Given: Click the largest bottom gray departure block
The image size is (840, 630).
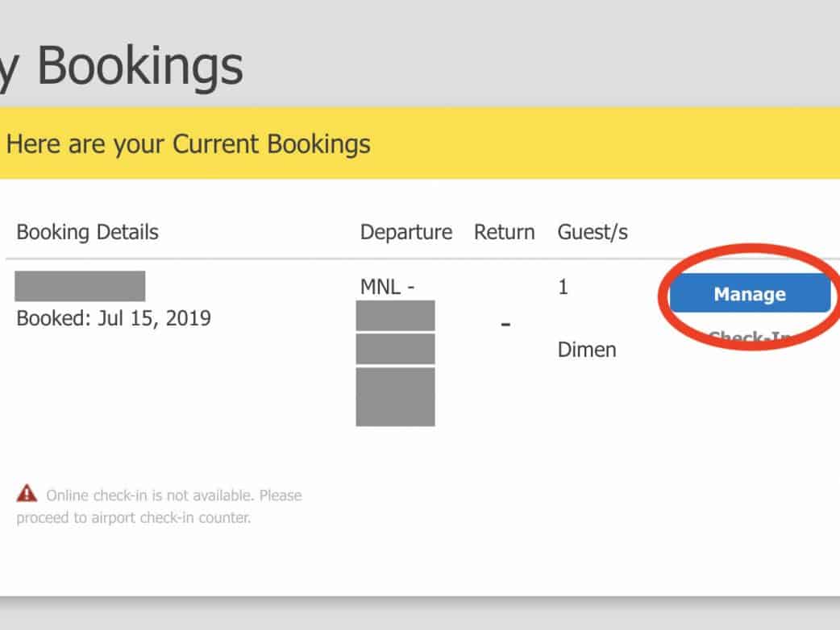Looking at the screenshot, I should pos(395,396).
